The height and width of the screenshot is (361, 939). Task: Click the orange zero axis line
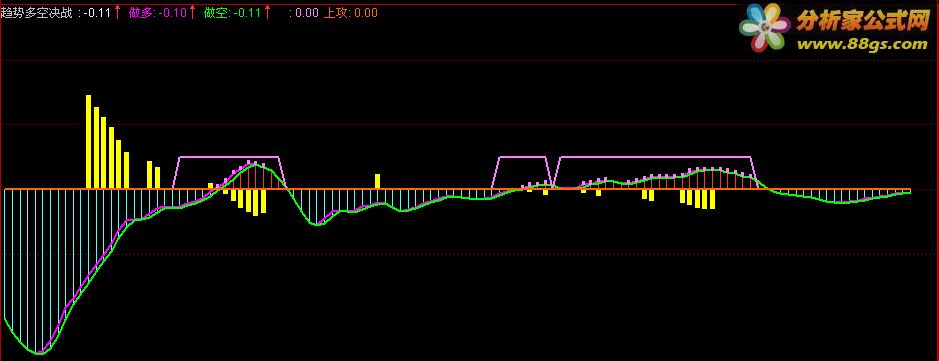tap(458, 189)
